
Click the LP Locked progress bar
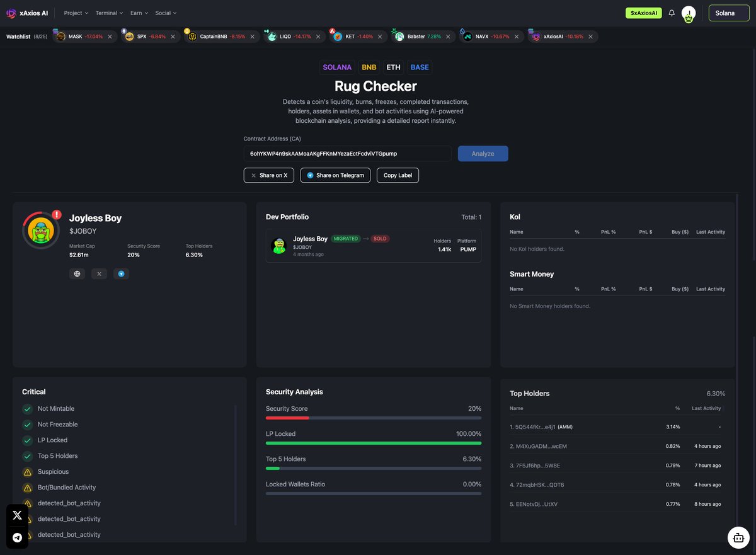click(x=374, y=443)
